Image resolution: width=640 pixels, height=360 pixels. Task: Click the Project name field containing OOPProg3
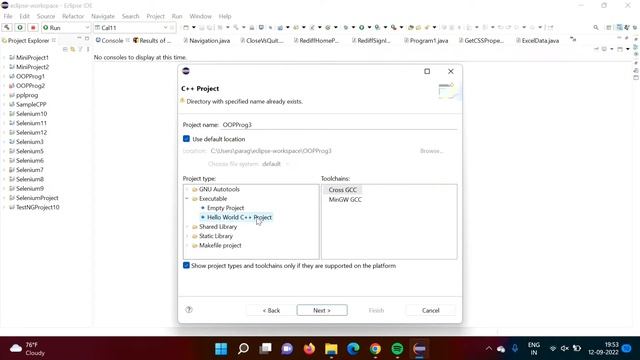tap(339, 124)
